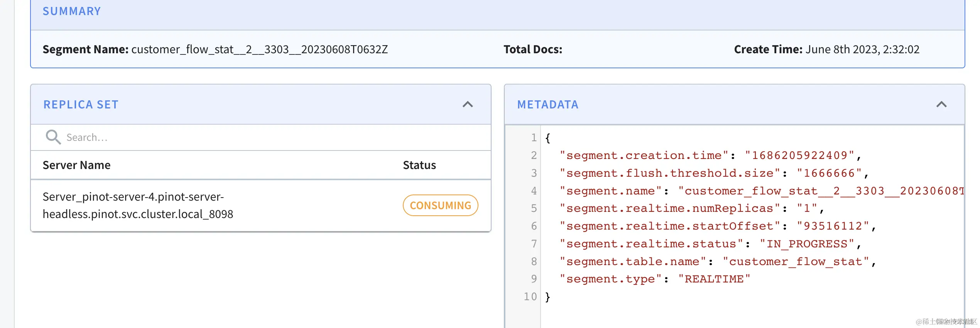The image size is (980, 328).
Task: Click the METADATA panel title
Action: (547, 105)
